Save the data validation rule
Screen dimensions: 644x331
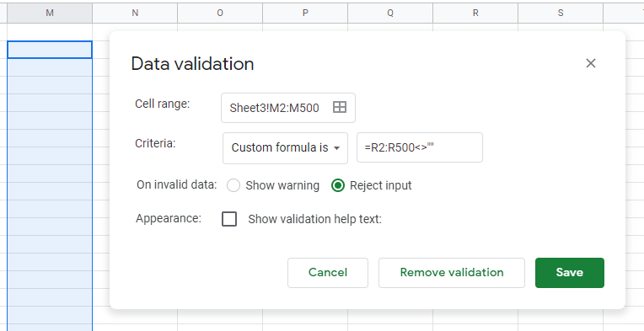[x=570, y=273]
